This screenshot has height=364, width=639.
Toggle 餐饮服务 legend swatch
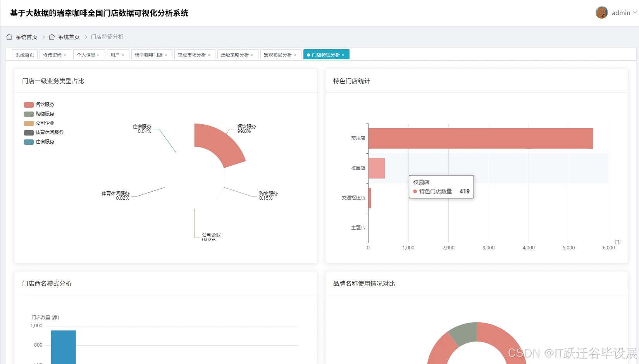[29, 105]
